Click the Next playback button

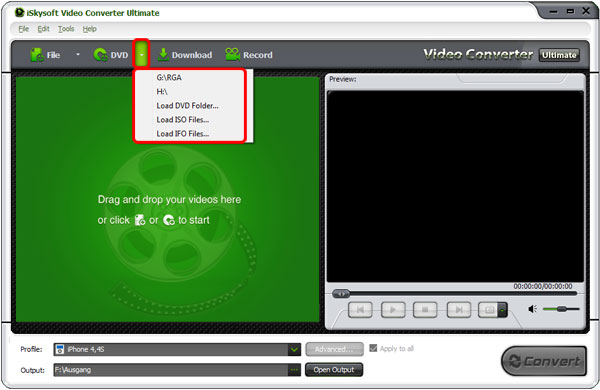pyautogui.click(x=458, y=310)
